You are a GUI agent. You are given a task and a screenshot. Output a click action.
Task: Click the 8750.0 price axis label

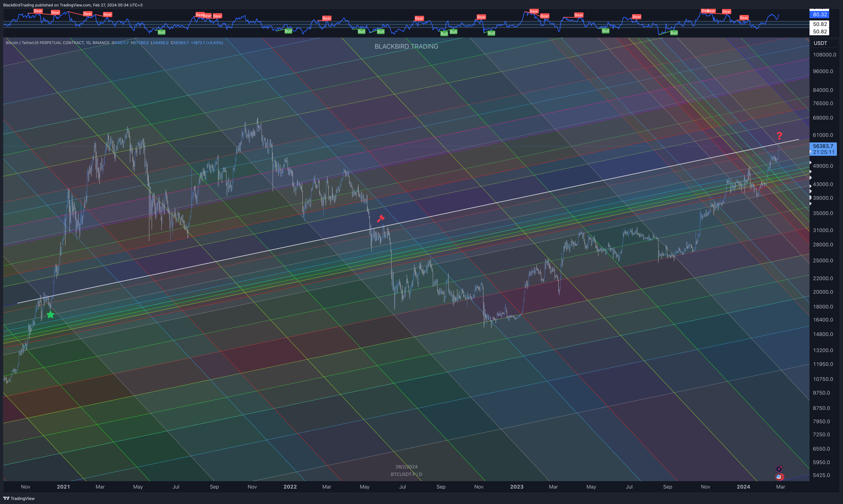coord(822,408)
